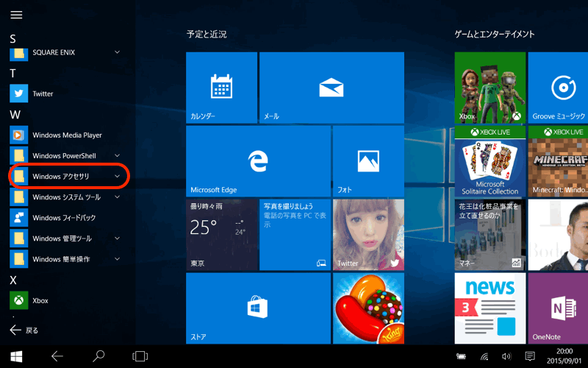The image size is (588, 368).
Task: Launch the Microsoft Edge tile
Action: pyautogui.click(x=257, y=160)
